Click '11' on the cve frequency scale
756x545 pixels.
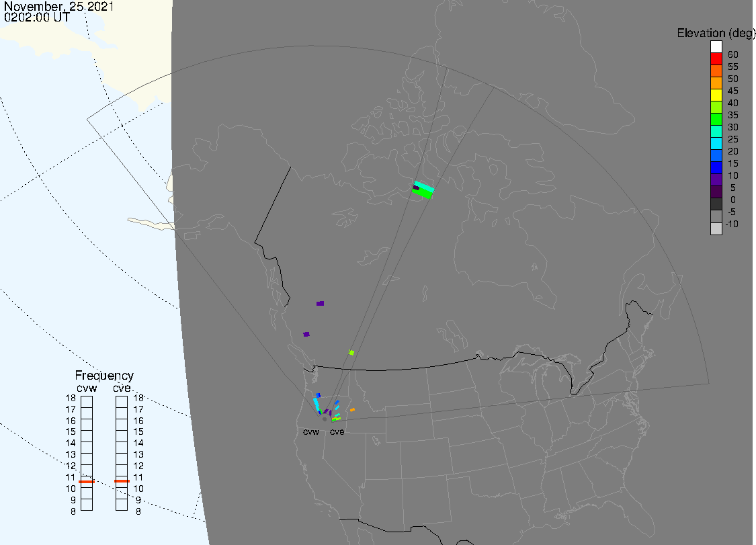(138, 478)
